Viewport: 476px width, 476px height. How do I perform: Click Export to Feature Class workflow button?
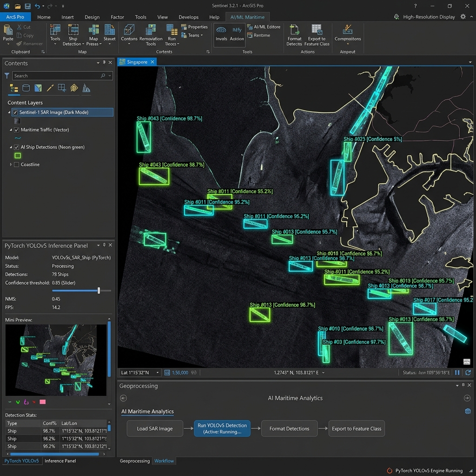coord(357,429)
